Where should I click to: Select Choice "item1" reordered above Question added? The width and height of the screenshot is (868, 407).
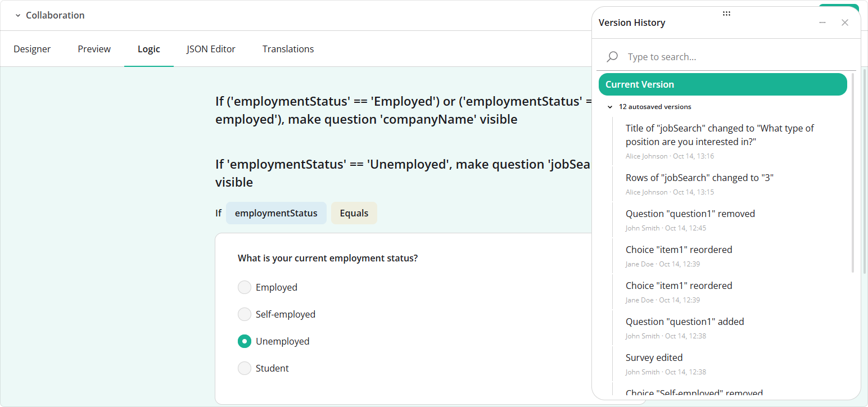coord(729,292)
